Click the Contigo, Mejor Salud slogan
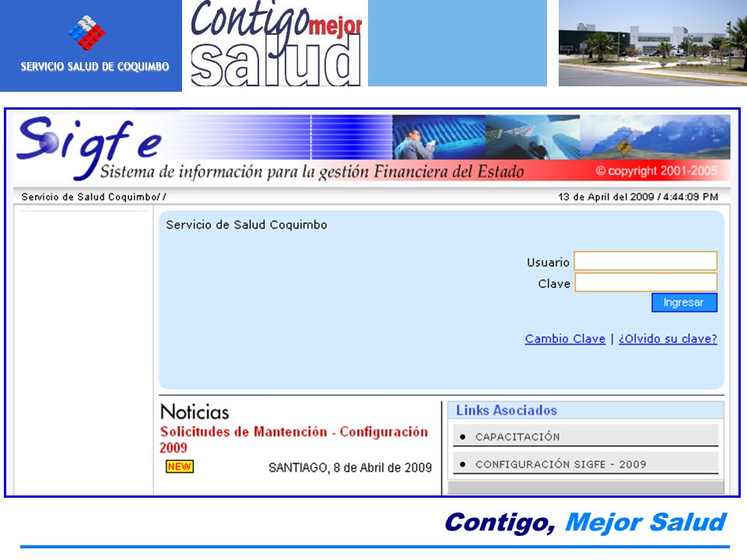The width and height of the screenshot is (747, 560). [585, 523]
